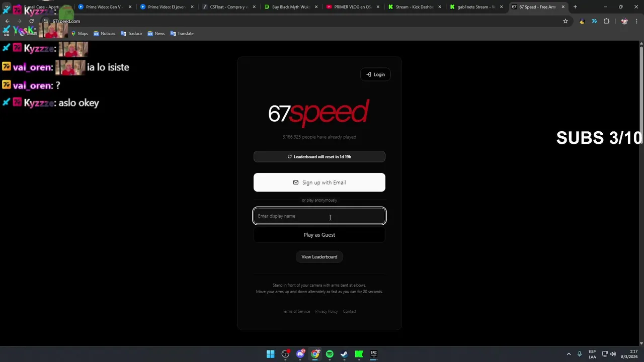644x362 pixels.
Task: Bookmark this page with star icon
Action: 566,21
